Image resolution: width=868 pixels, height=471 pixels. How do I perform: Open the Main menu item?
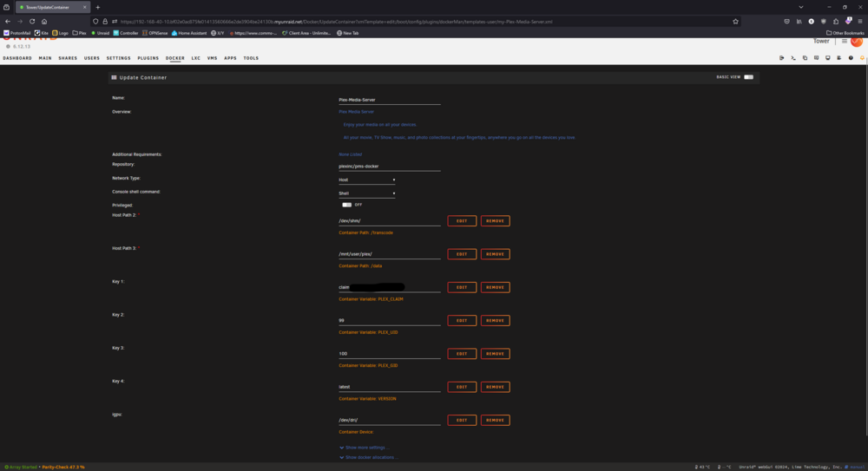(45, 58)
